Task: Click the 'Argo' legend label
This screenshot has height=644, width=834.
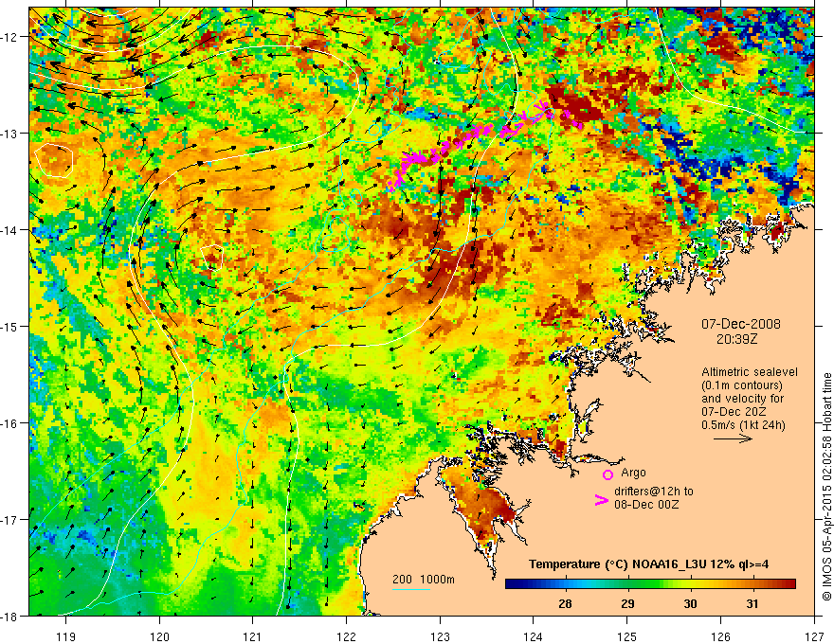Action: pos(633,473)
